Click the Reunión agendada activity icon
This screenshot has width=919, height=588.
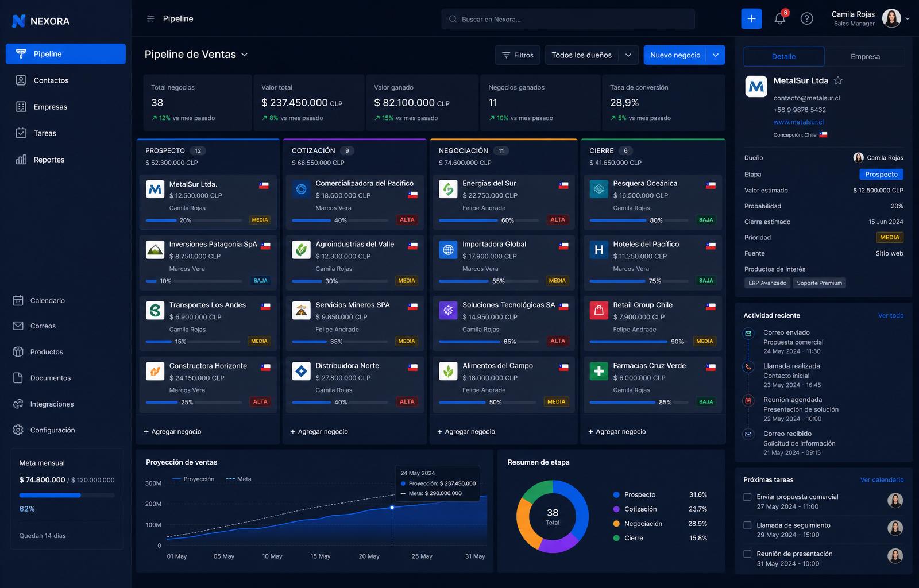(748, 400)
